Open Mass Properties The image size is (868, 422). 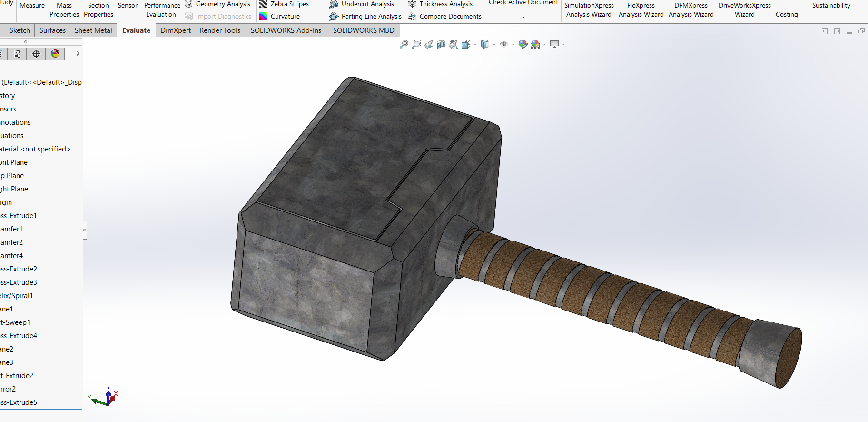(64, 10)
